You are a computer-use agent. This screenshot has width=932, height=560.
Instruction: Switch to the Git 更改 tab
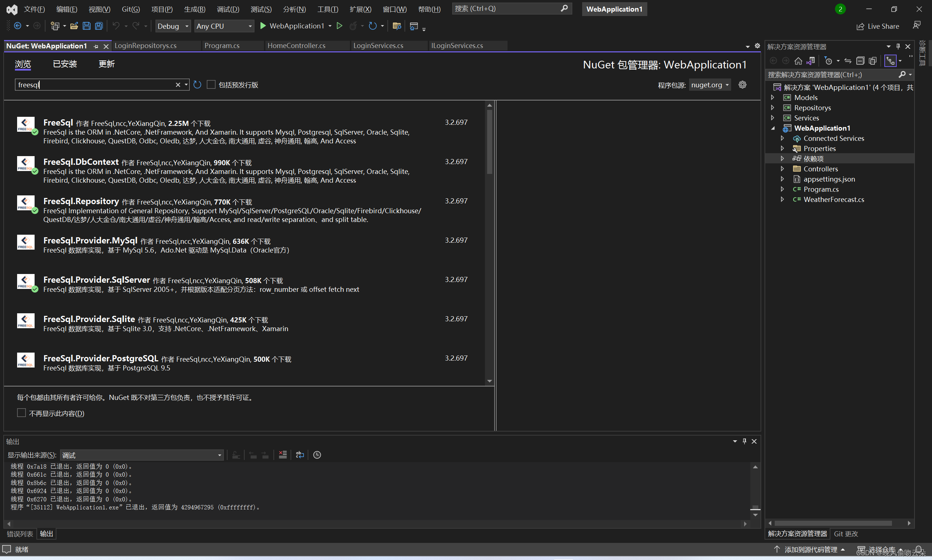pyautogui.click(x=846, y=533)
